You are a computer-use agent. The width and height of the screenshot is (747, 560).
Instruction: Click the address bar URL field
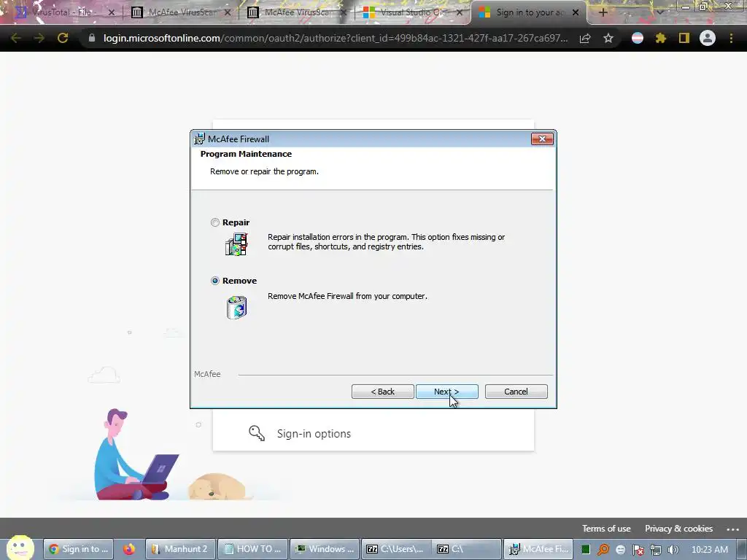(x=336, y=38)
